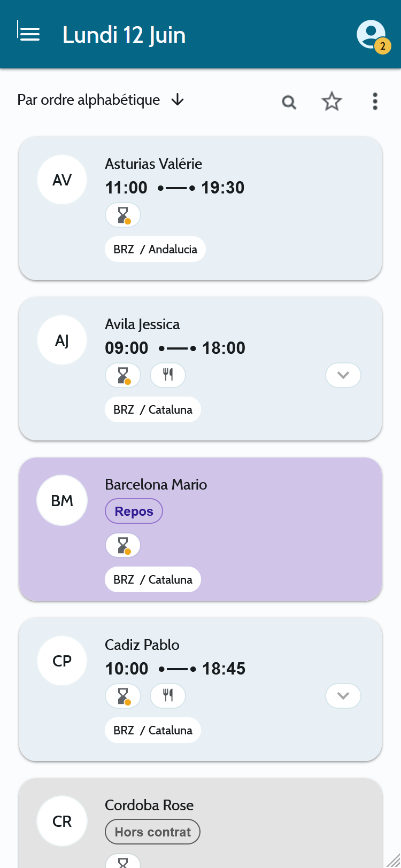The width and height of the screenshot is (401, 868).
Task: Select the 'BRZ / Andalucia' tag
Action: 155,249
